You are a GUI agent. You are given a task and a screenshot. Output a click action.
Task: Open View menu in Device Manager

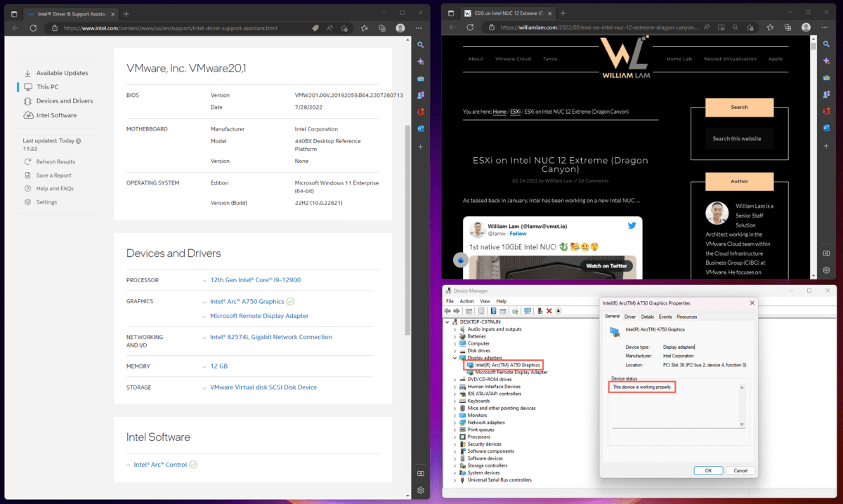tap(485, 301)
